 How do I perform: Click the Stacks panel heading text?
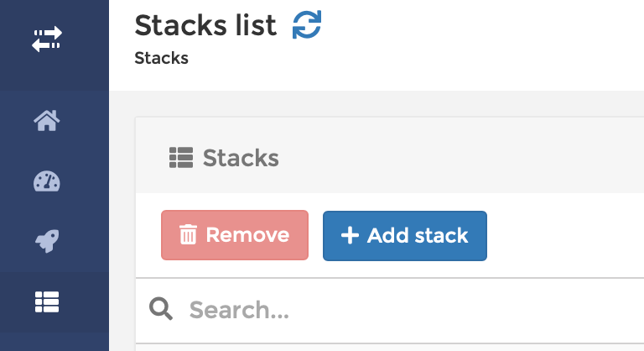pos(241,158)
